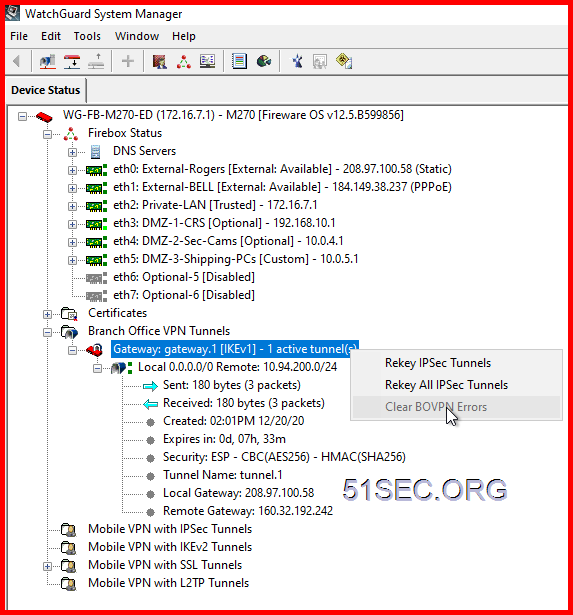Click the Certificates folder icon
Screen dimensions: 573x615
click(69, 314)
